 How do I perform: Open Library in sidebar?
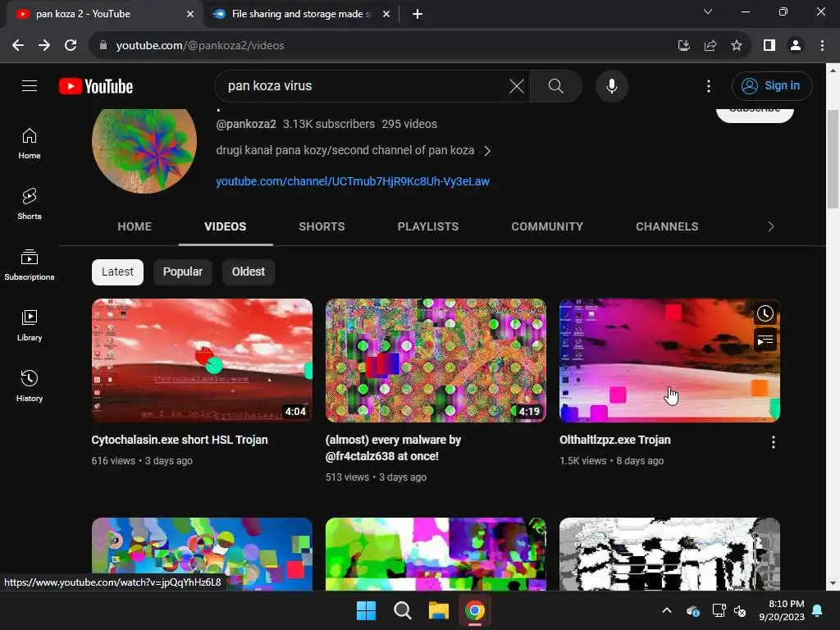(30, 326)
